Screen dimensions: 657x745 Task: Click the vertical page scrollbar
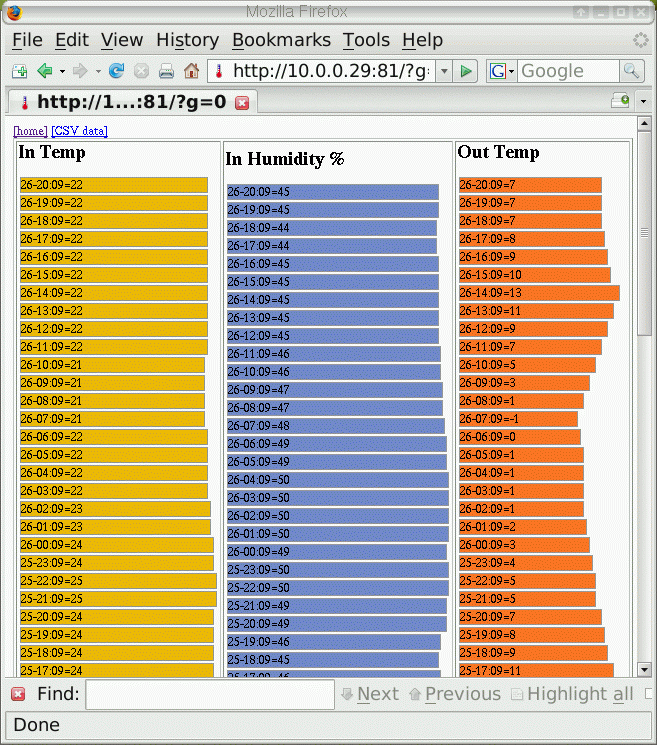tap(645, 400)
